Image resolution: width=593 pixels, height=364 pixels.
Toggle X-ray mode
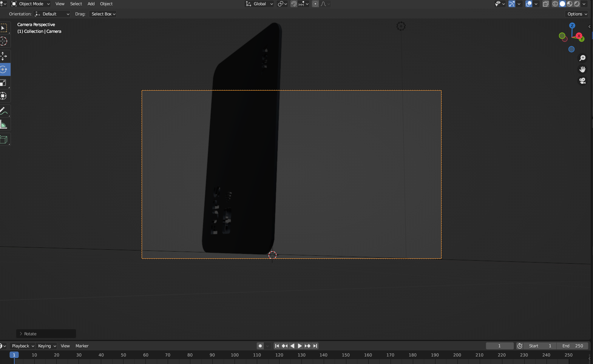(x=545, y=4)
